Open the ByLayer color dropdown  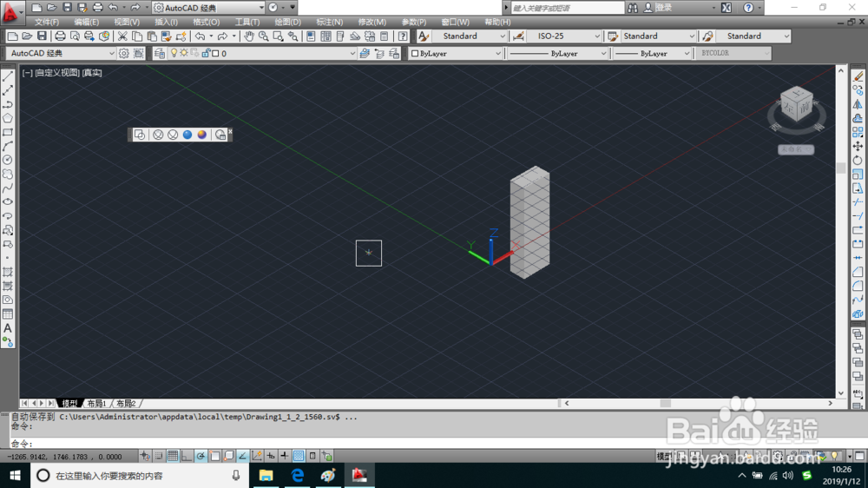click(456, 53)
